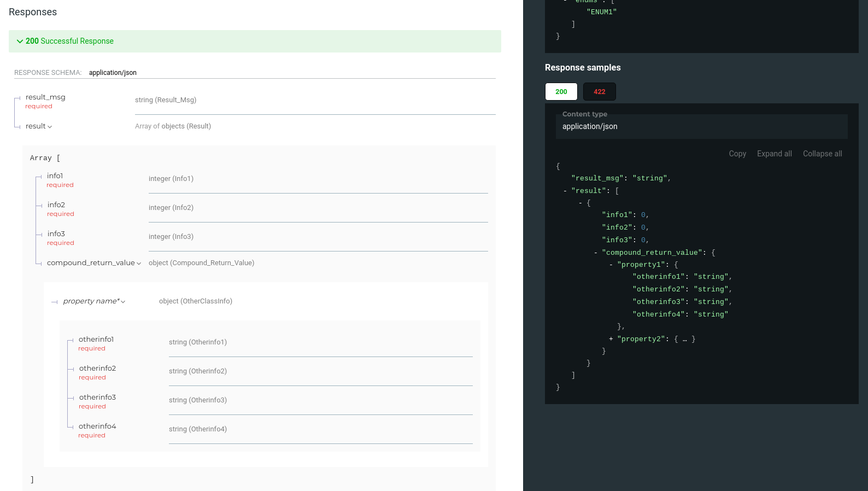Click the integer (Info3) type text
The height and width of the screenshot is (491, 868).
(171, 237)
